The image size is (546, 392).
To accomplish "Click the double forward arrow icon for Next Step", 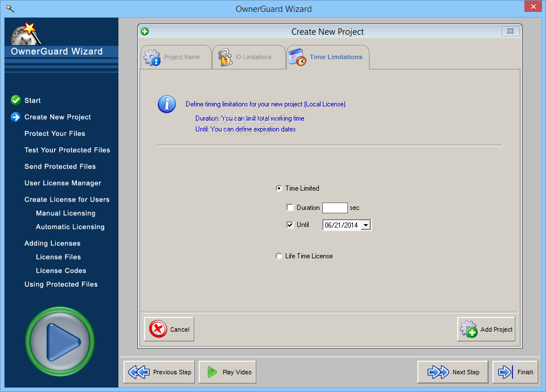I will click(438, 372).
